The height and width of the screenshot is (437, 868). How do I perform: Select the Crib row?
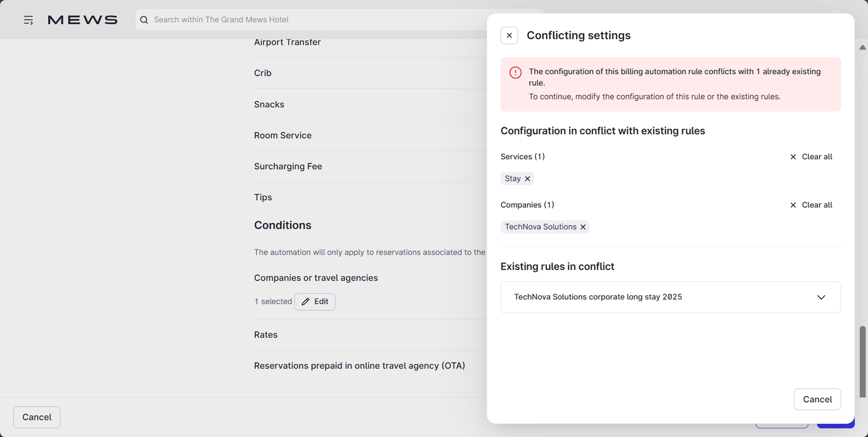[370, 73]
